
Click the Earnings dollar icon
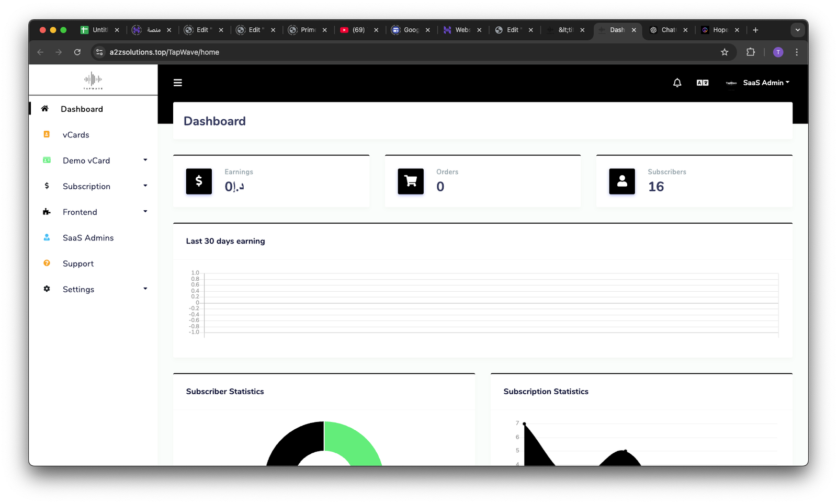(199, 181)
